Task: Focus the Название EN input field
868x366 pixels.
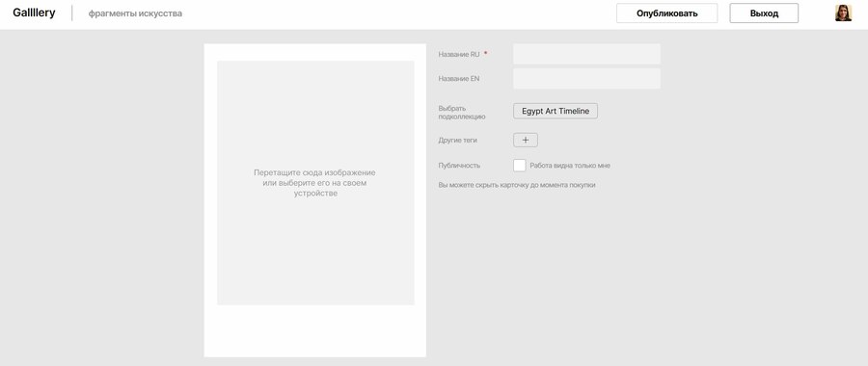Action: 586,79
